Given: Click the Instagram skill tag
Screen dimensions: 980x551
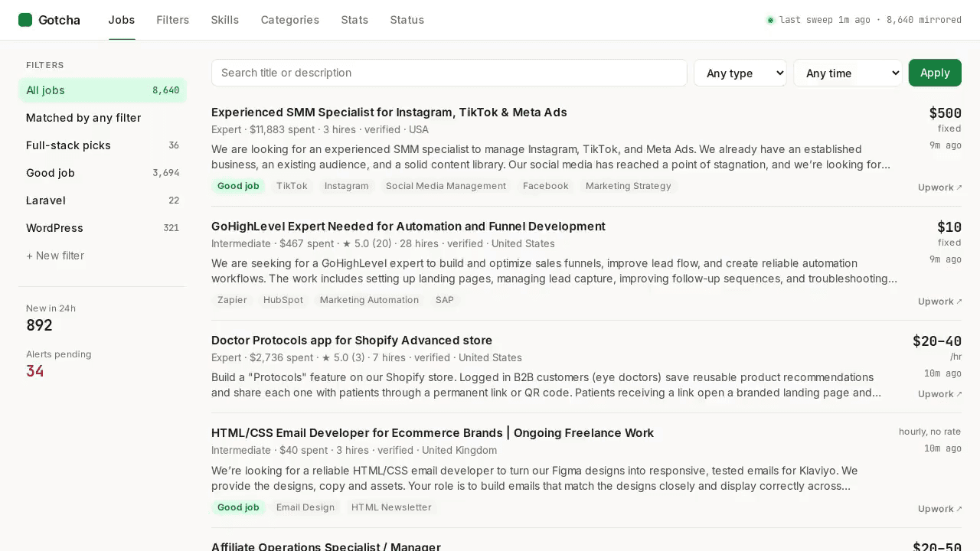Looking at the screenshot, I should 347,186.
